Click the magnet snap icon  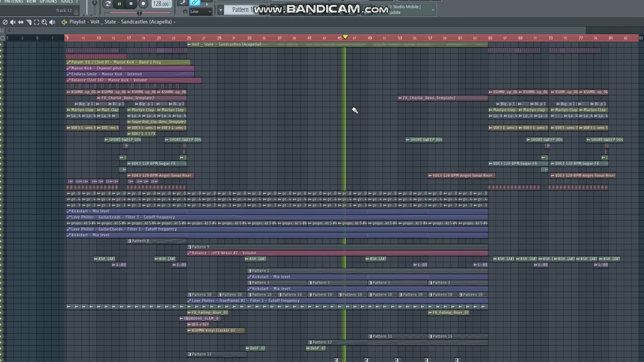pos(185,12)
